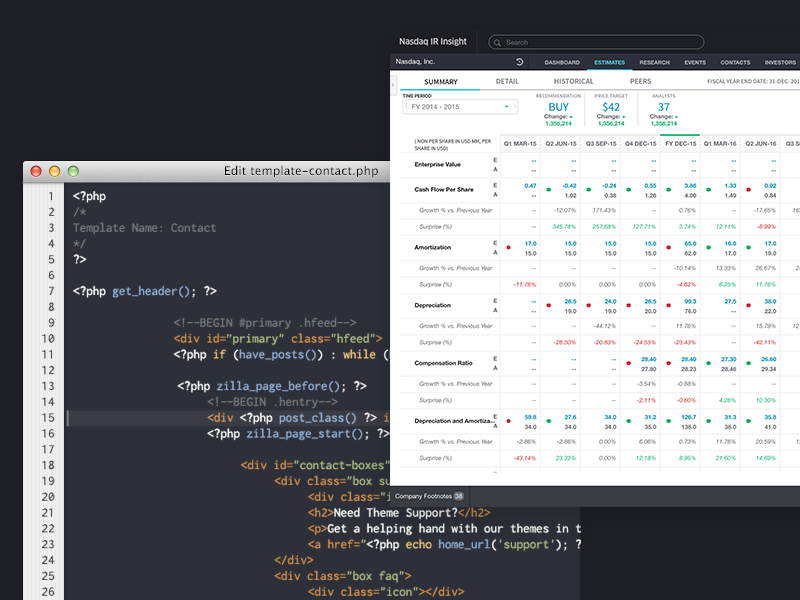Go to the Investors tab
Viewport: 800px width, 600px height.
(780, 62)
